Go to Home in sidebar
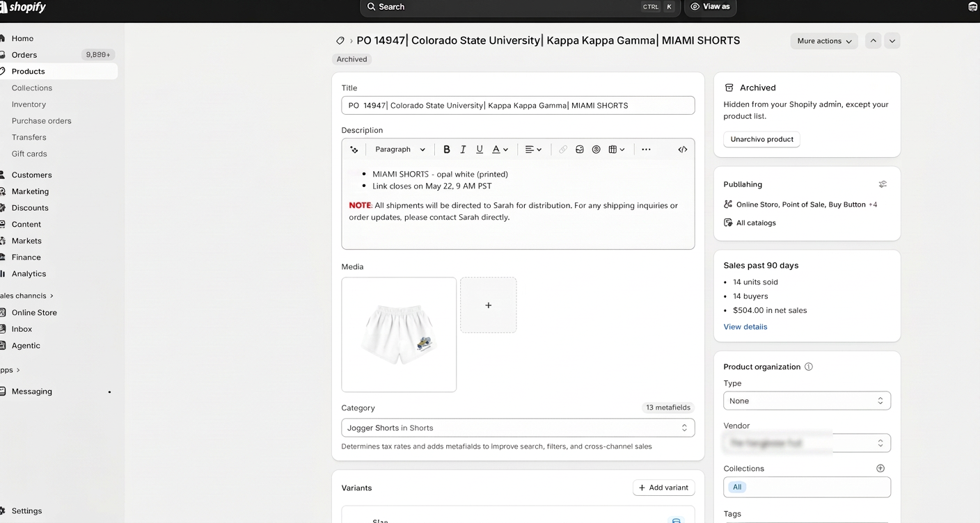 [22, 38]
